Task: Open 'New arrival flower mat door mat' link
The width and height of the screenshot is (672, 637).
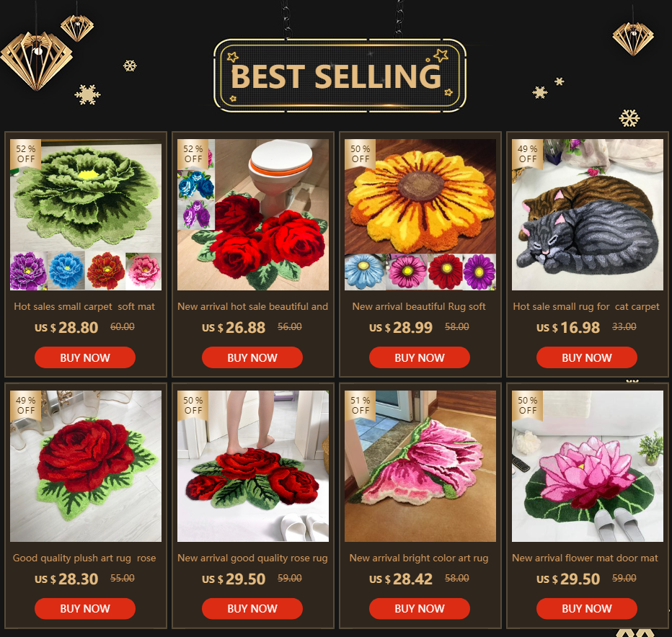Action: pos(585,558)
